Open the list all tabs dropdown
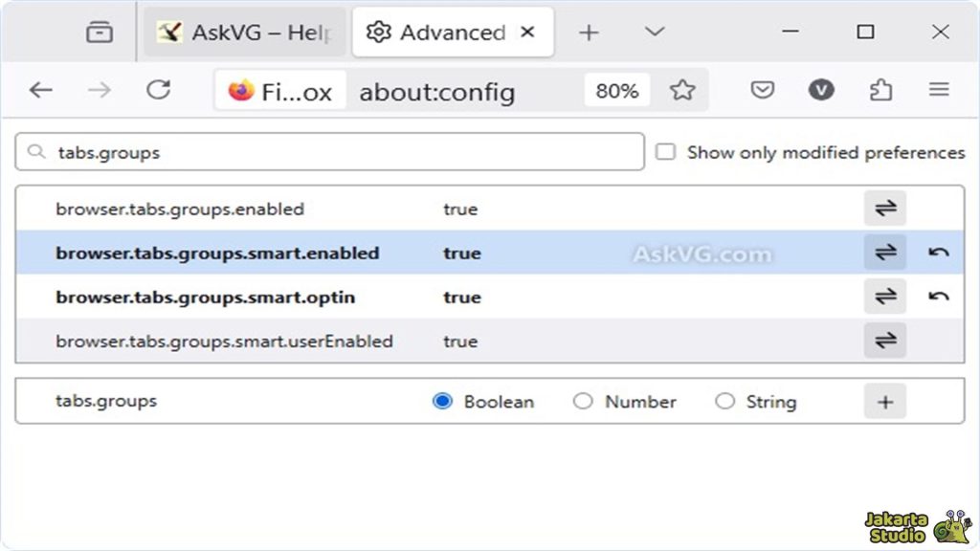Viewport: 980px width, 551px height. (x=654, y=32)
